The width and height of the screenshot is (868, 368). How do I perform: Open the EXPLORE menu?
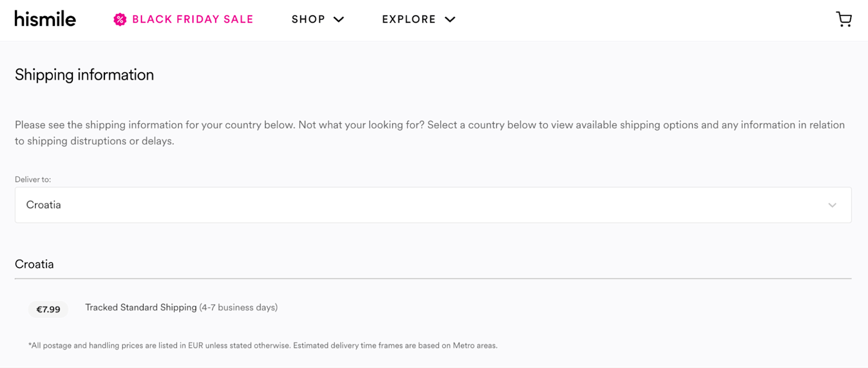point(409,20)
